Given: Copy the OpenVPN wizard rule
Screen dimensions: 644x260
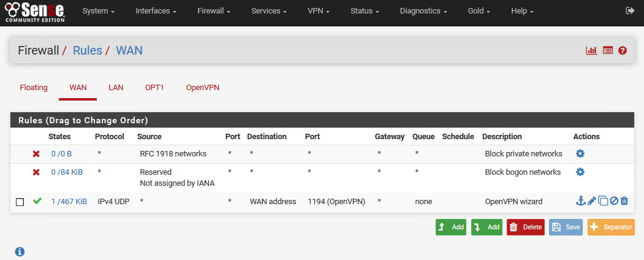Looking at the screenshot, I should 603,201.
